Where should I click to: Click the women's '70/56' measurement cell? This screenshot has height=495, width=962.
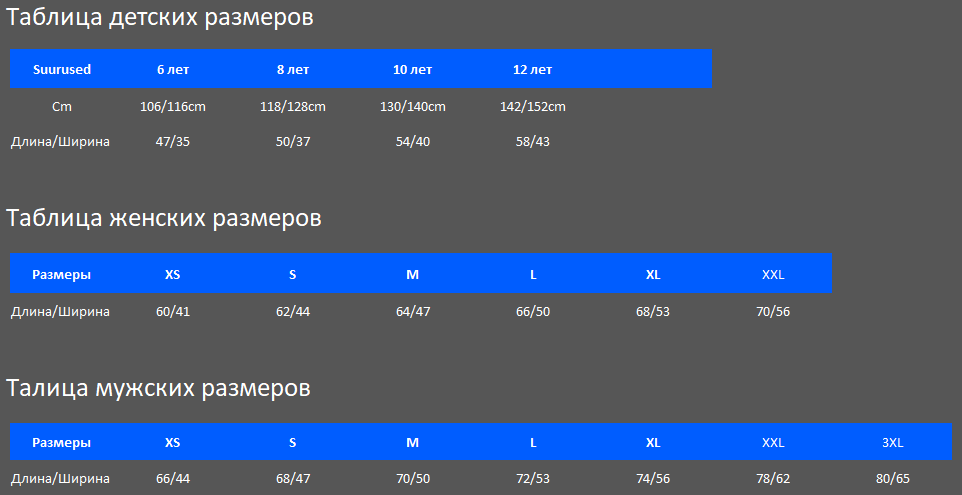pos(773,312)
